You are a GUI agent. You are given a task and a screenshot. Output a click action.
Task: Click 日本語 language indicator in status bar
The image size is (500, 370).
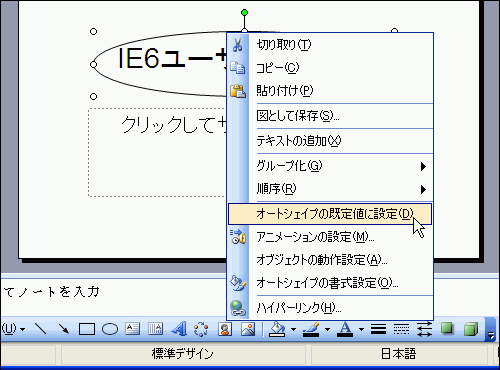[399, 354]
